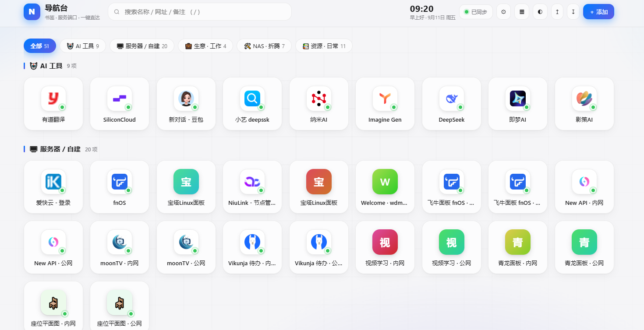Click the down-arrow button in header
This screenshot has width=644, height=330.
coord(573,12)
